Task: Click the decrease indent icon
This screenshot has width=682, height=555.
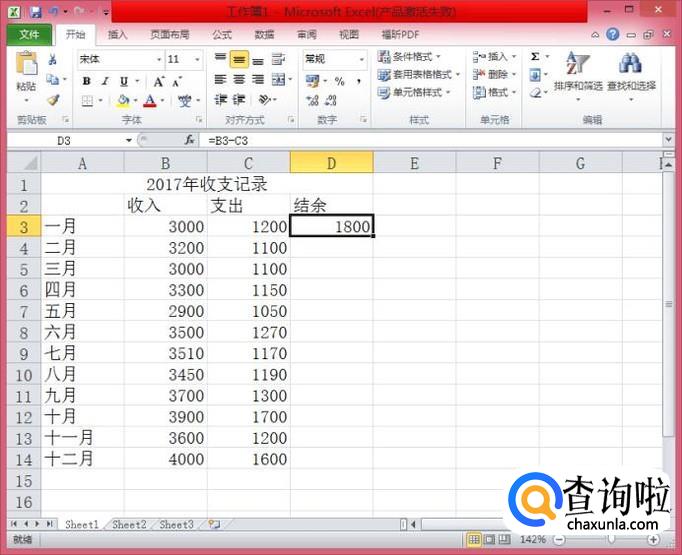Action: point(221,100)
